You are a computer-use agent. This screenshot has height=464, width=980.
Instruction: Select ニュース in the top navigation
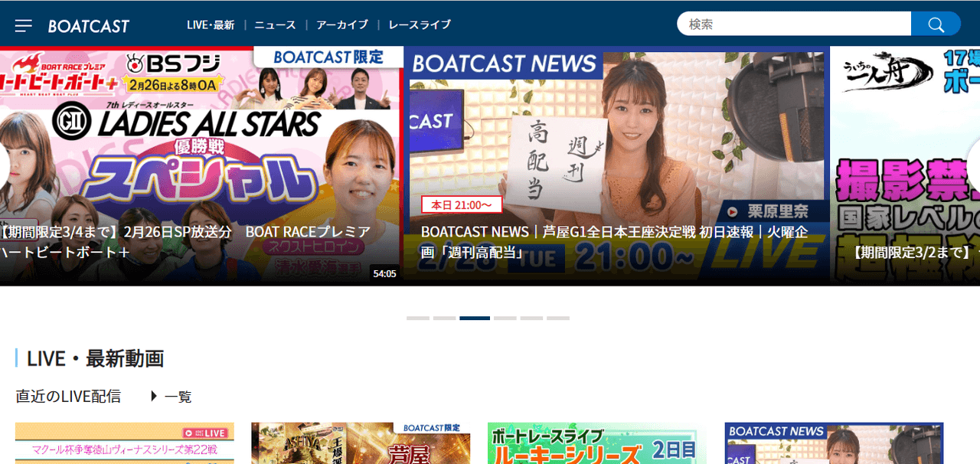(275, 25)
